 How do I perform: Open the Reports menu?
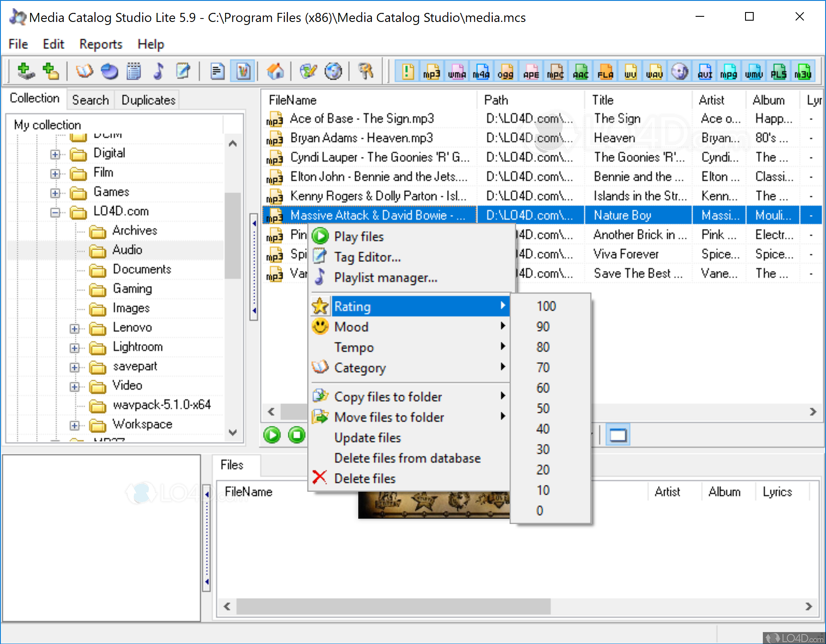click(x=100, y=44)
